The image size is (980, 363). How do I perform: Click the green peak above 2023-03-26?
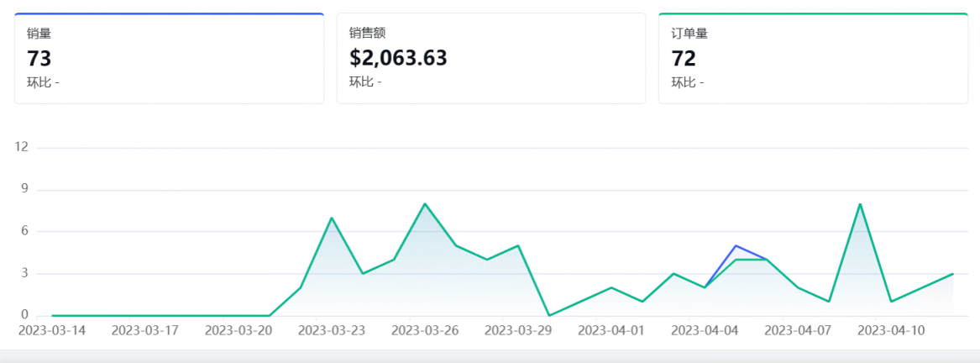(x=425, y=203)
